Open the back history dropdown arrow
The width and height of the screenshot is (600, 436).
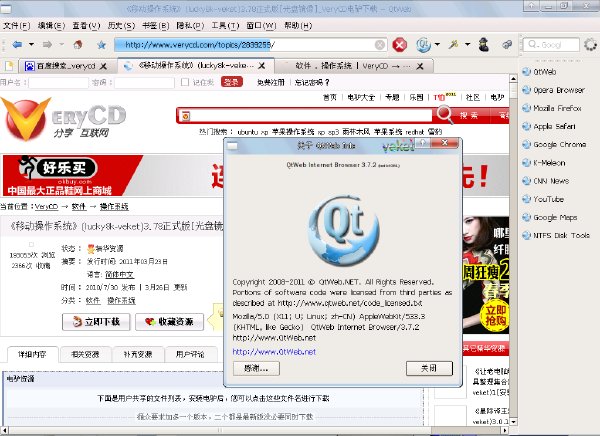[31, 44]
